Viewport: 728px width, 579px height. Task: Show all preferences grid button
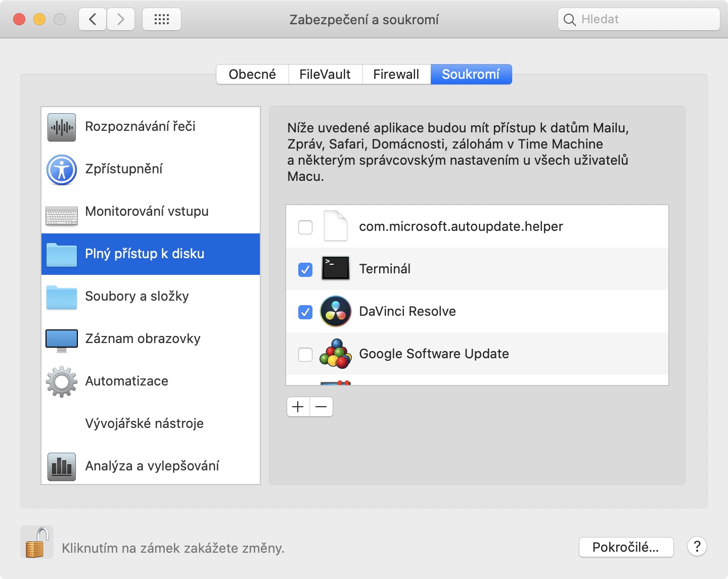click(162, 20)
